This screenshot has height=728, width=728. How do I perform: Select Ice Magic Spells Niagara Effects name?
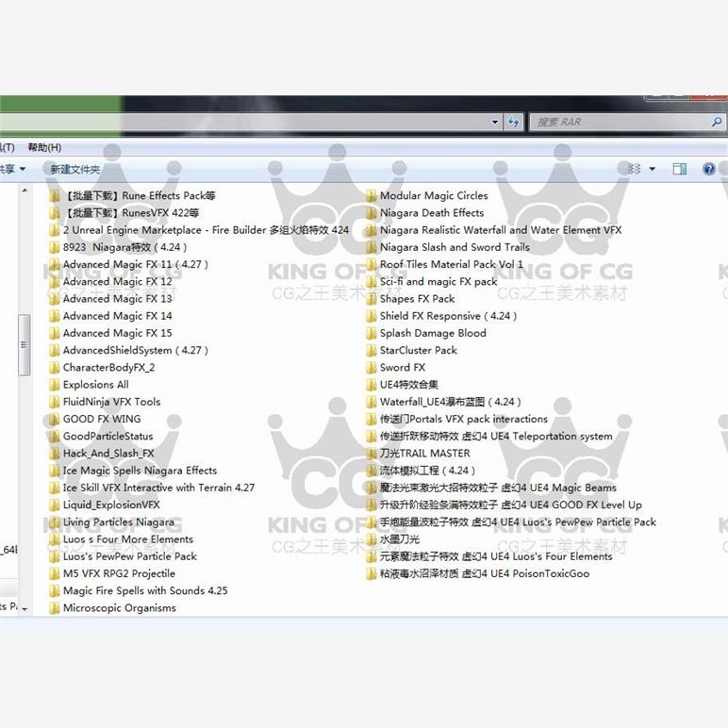tap(140, 471)
